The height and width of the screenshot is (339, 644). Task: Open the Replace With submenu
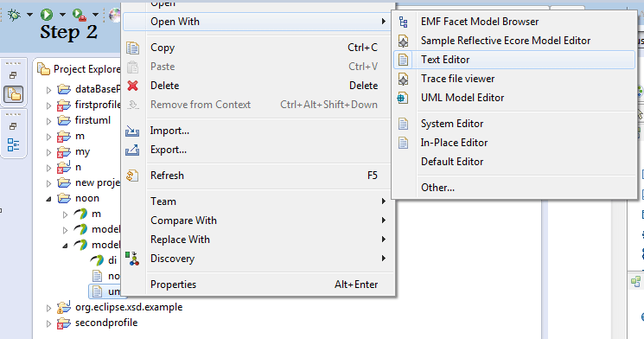click(x=258, y=240)
